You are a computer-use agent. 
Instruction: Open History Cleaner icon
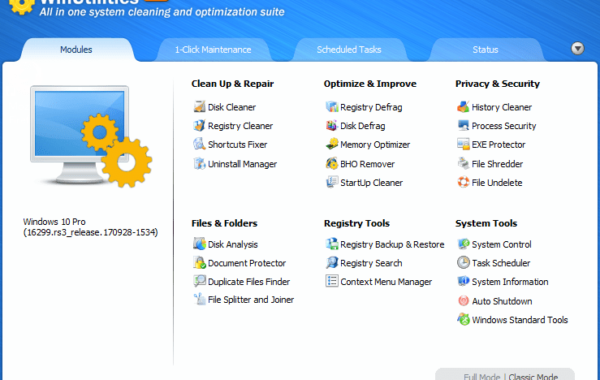click(463, 107)
